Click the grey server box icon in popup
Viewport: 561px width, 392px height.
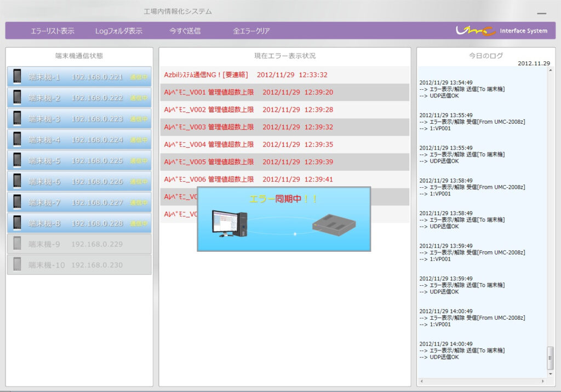tap(334, 225)
